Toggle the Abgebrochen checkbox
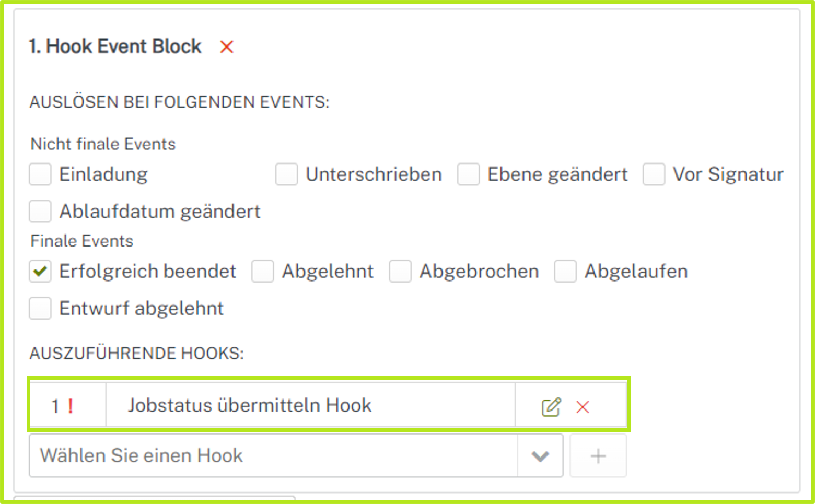Image resolution: width=815 pixels, height=504 pixels. [401, 271]
